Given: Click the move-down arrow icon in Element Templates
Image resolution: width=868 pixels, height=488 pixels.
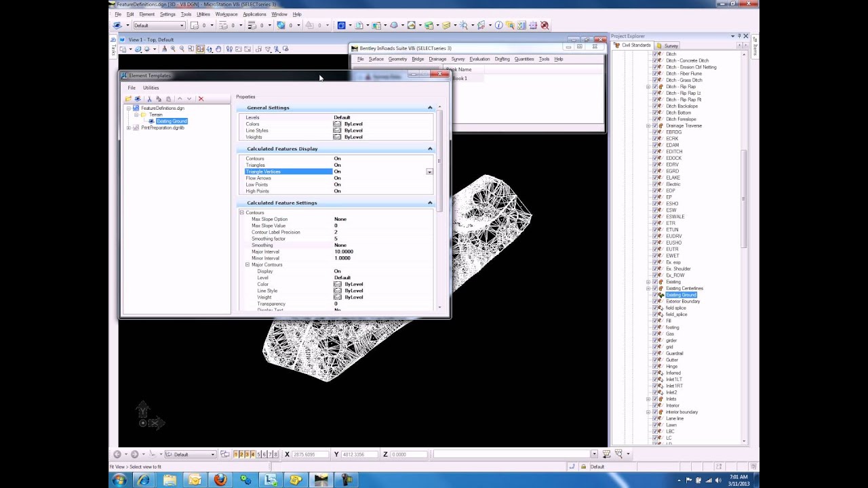Looking at the screenshot, I should [189, 99].
